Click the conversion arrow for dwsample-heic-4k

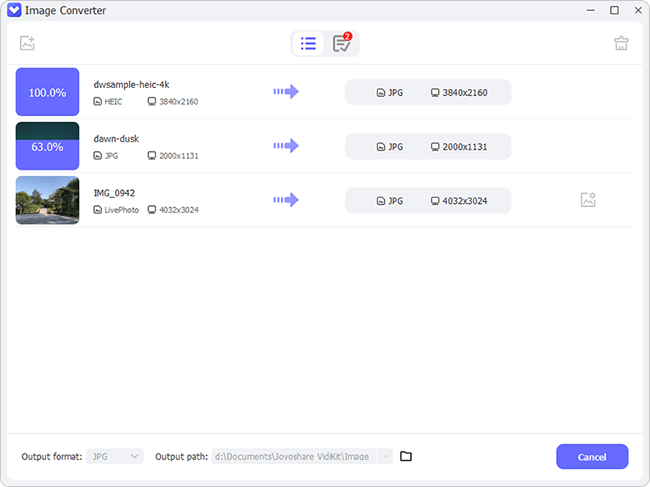286,92
